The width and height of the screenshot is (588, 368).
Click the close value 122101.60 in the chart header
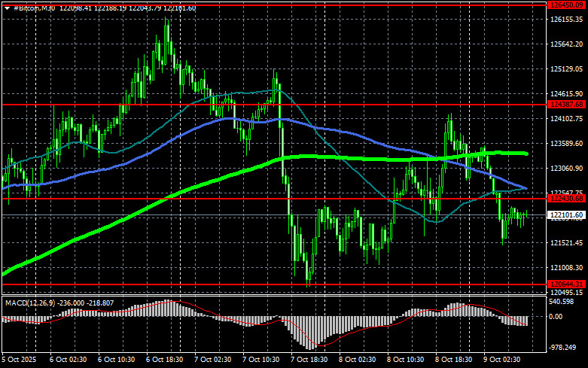click(179, 8)
